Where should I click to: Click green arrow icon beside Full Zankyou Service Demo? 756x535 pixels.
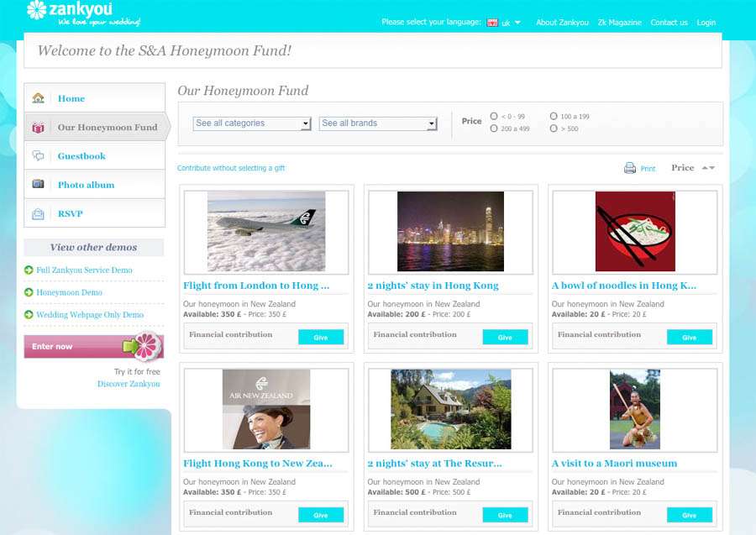click(x=29, y=270)
